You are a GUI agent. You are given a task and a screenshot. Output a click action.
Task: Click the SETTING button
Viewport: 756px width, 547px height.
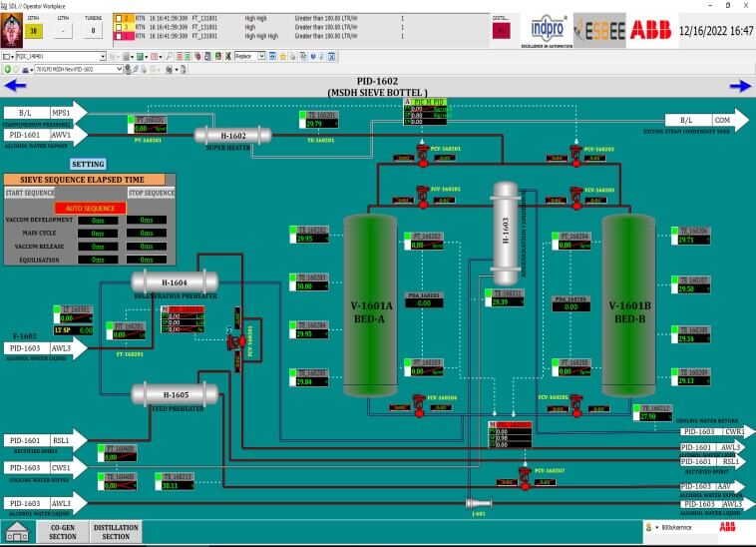88,164
